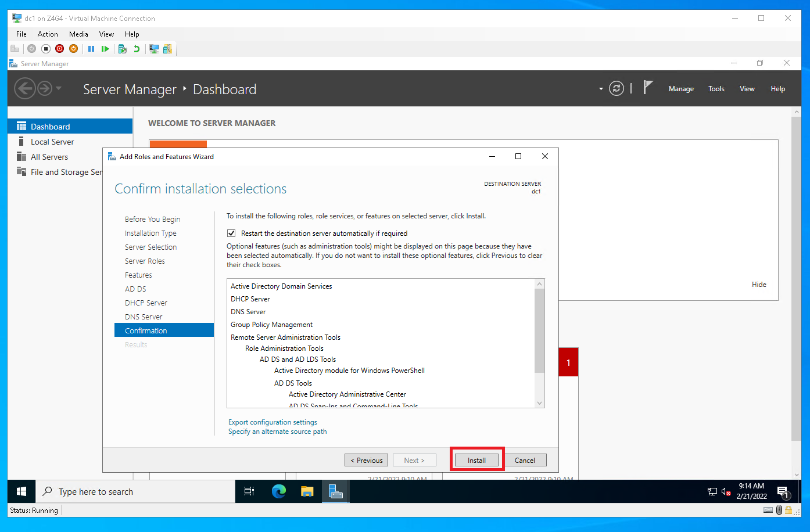
Task: Click the Enhanced Session toolbar icon
Action: [x=154, y=49]
